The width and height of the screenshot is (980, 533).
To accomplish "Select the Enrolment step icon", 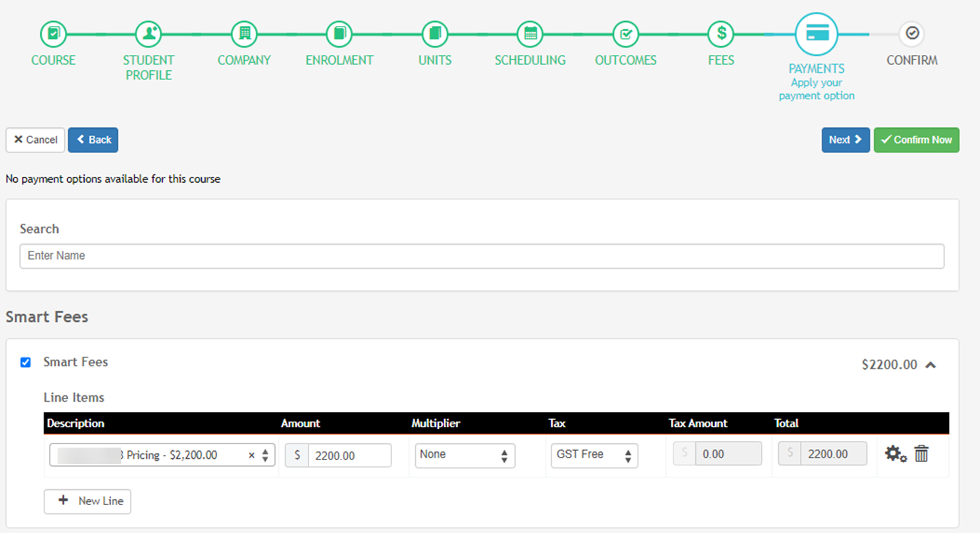I will [340, 33].
